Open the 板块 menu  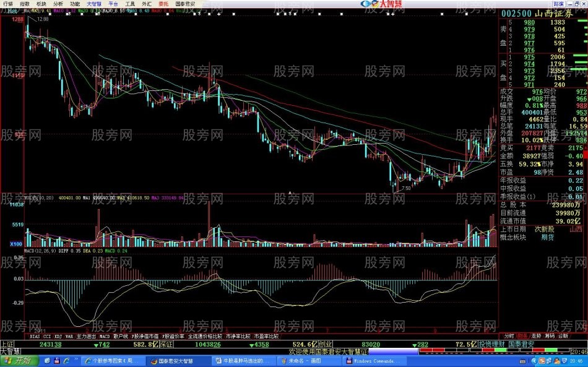coord(41,4)
